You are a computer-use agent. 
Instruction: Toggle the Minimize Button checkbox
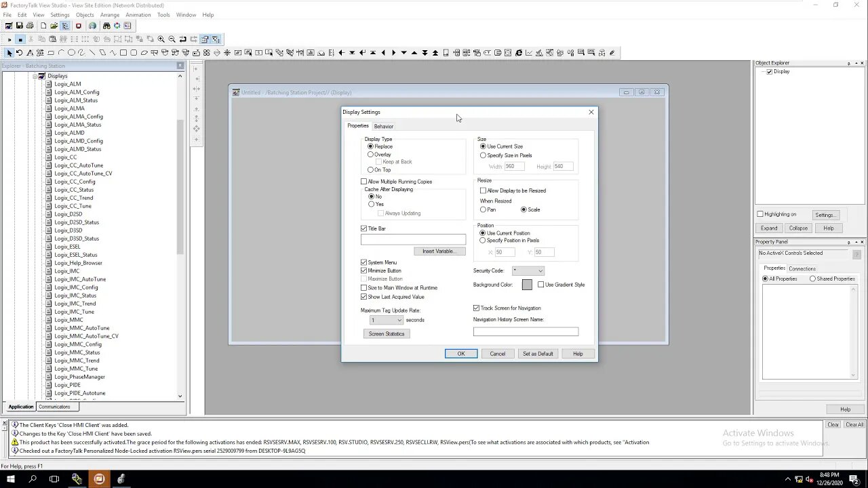tap(364, 270)
